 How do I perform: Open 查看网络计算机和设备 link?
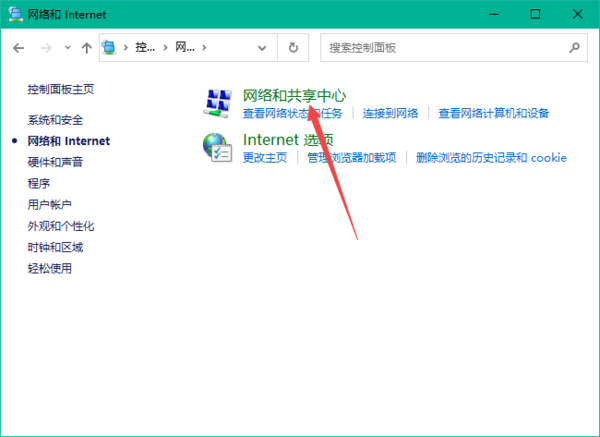coord(493,113)
